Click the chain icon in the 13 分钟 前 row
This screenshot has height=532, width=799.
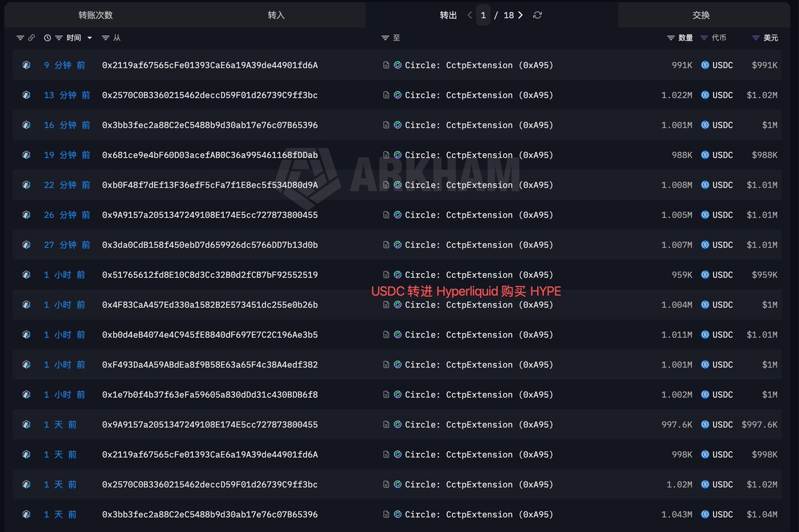pos(26,95)
